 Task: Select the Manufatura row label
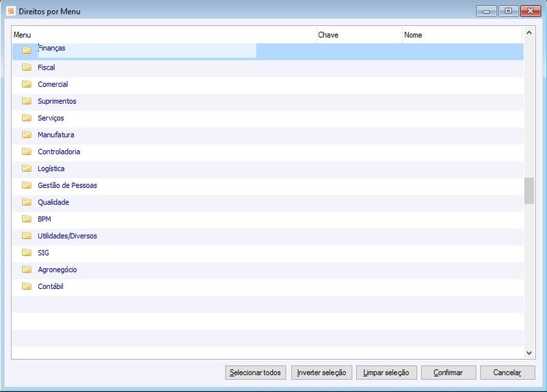pos(56,135)
